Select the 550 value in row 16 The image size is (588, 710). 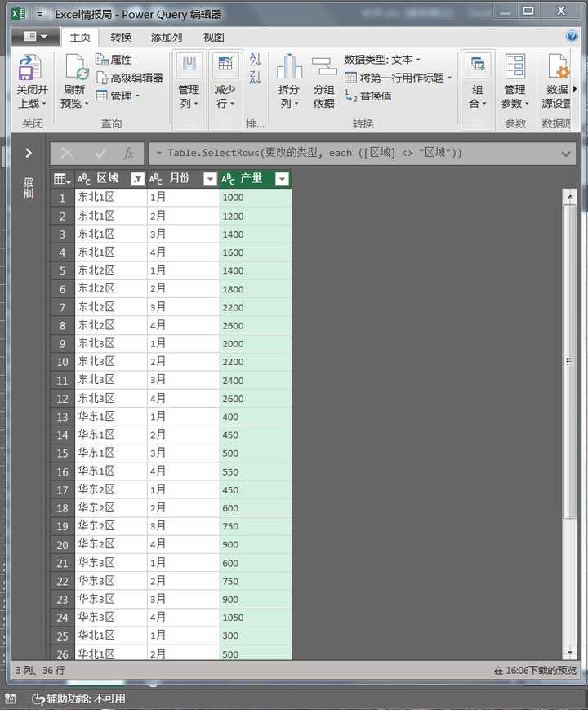click(256, 471)
